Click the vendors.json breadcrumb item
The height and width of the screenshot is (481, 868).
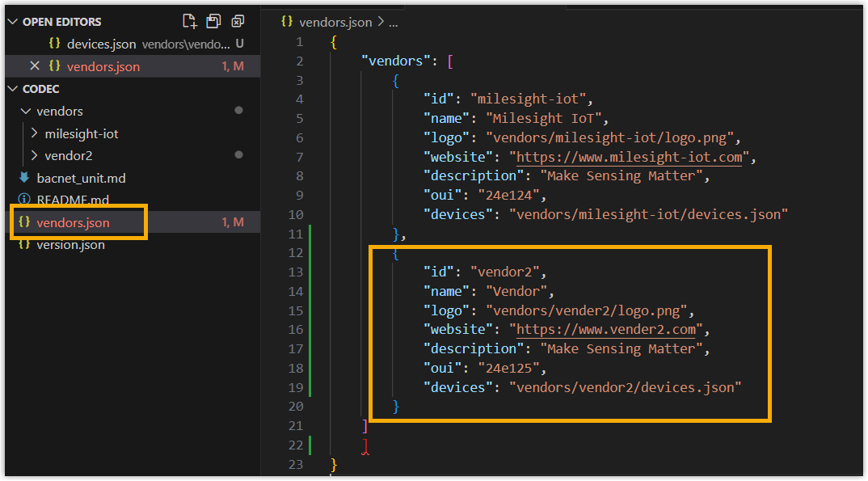coord(335,22)
